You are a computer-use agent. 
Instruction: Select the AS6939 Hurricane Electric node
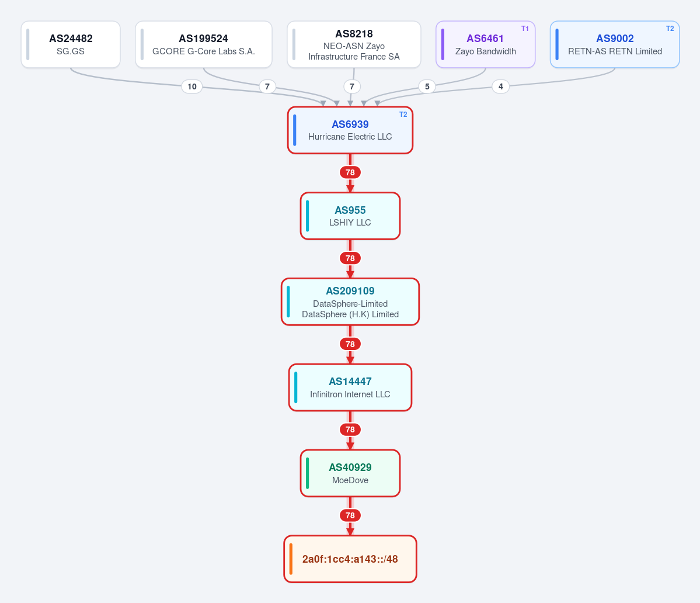[350, 130]
